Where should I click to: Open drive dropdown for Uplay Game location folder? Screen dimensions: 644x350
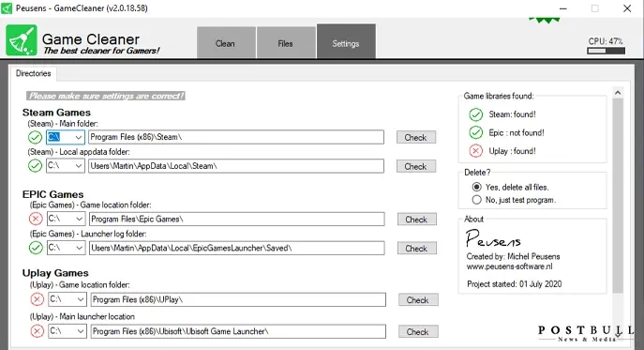tap(81, 300)
